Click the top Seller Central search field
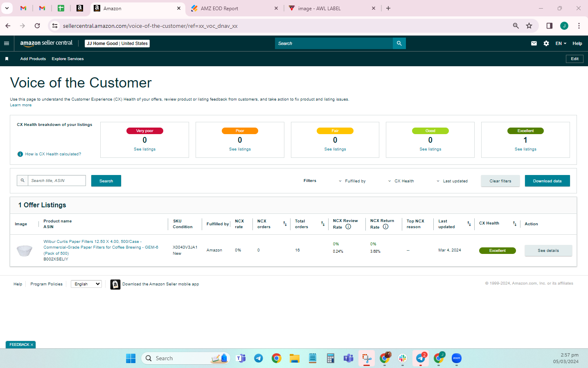 tap(334, 43)
